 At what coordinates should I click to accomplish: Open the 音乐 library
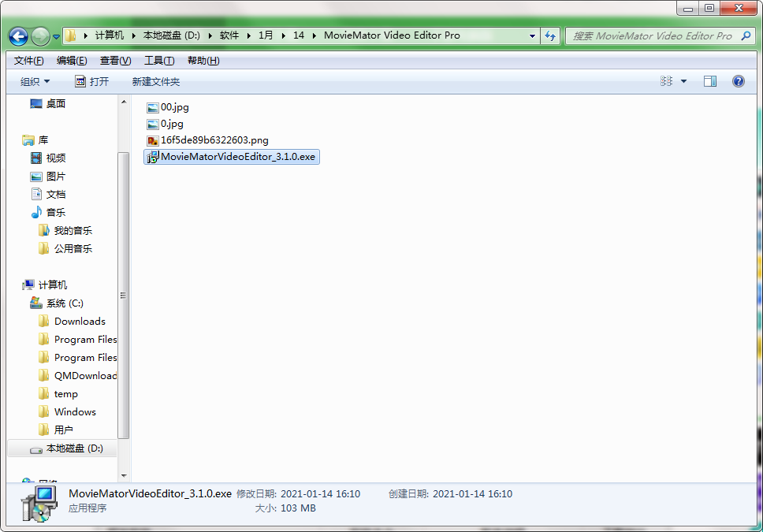pyautogui.click(x=56, y=212)
